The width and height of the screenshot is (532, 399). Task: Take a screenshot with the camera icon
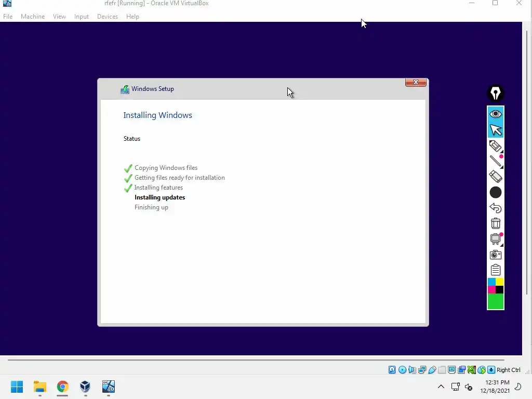tap(495, 255)
